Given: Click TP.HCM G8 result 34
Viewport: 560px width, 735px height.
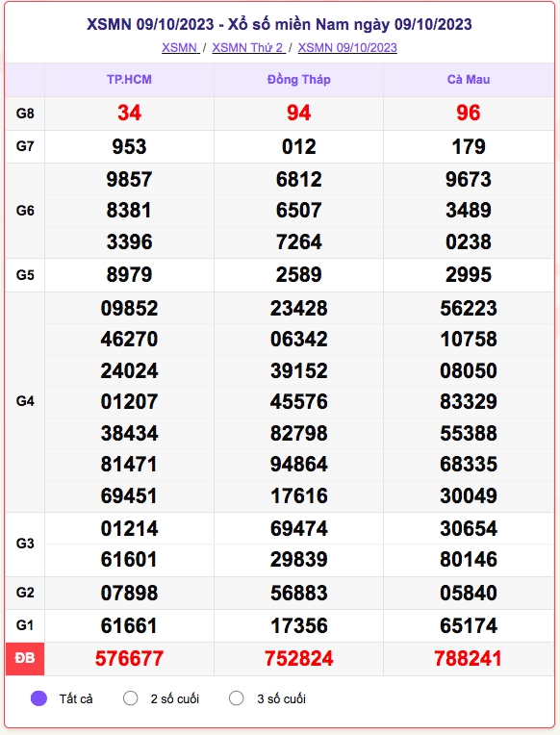Looking at the screenshot, I should (x=130, y=113).
